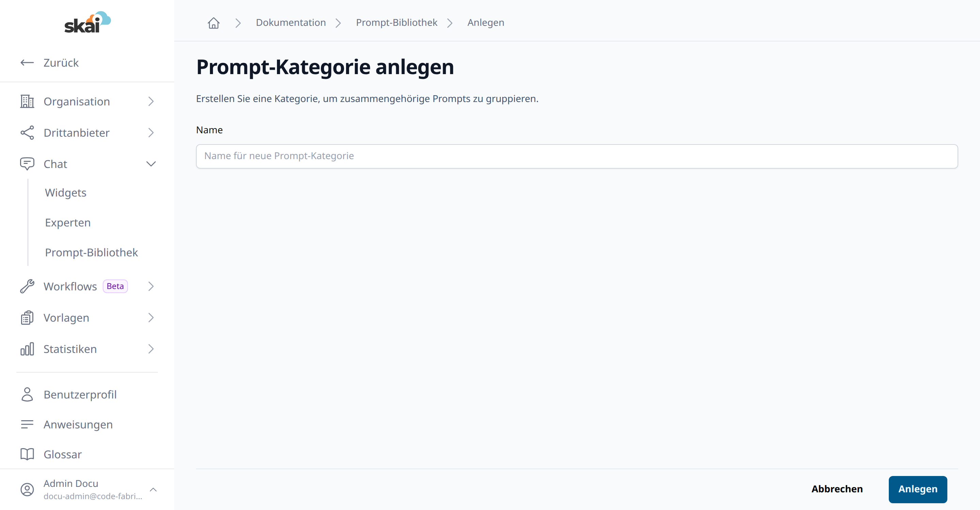Click the Anweisungen lines icon

(27, 424)
